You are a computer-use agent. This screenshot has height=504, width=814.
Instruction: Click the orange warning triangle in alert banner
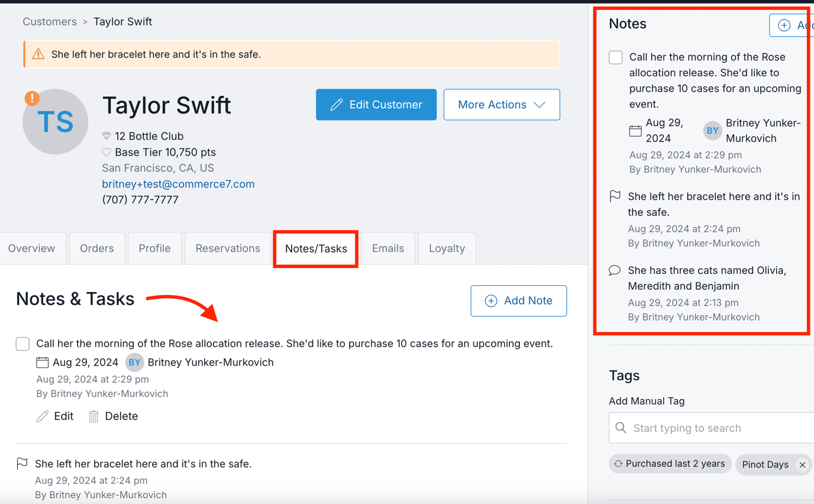38,54
